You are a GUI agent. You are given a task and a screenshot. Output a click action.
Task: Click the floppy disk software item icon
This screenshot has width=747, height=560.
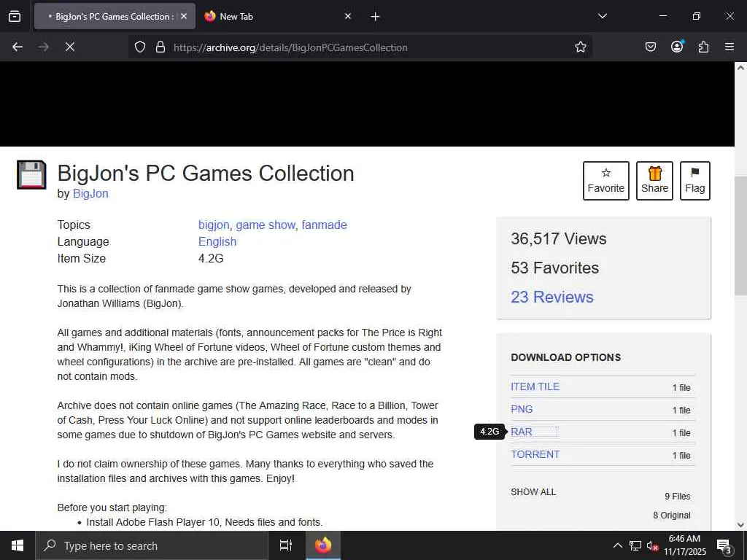(x=31, y=175)
